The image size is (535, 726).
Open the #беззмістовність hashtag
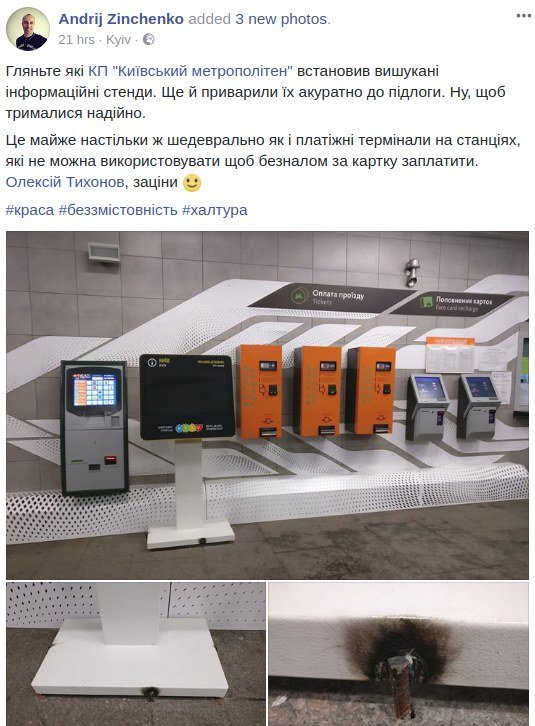click(x=118, y=210)
